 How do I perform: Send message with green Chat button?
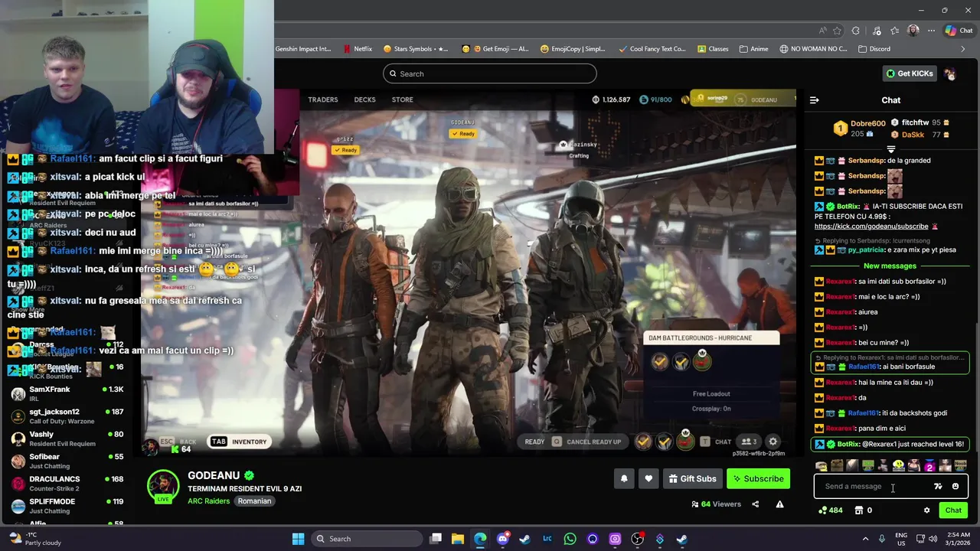953,510
